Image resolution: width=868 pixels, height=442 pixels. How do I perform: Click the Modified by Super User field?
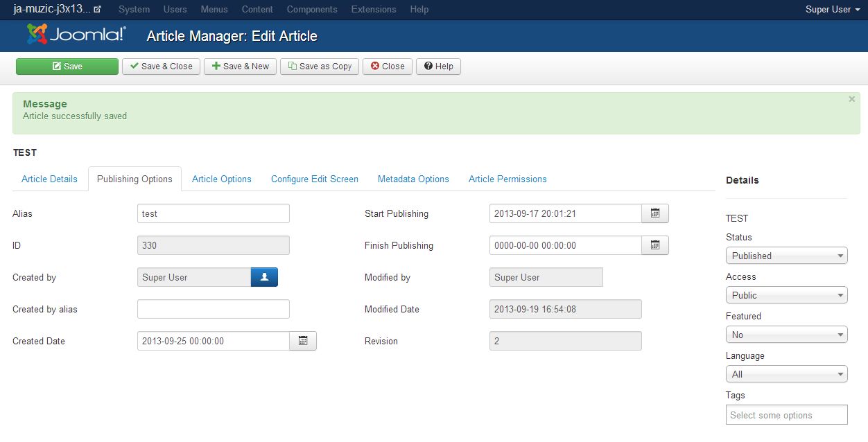(546, 277)
